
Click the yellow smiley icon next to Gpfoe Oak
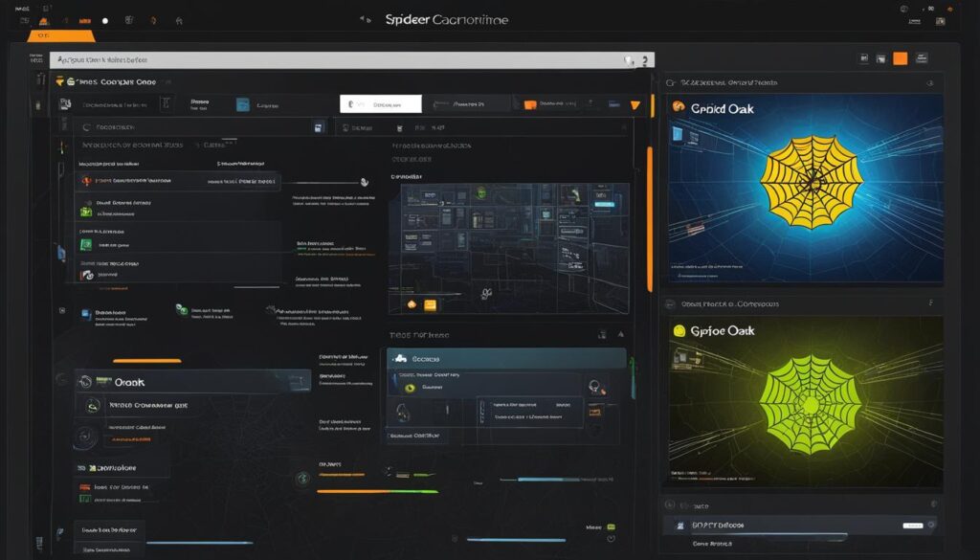pos(679,330)
